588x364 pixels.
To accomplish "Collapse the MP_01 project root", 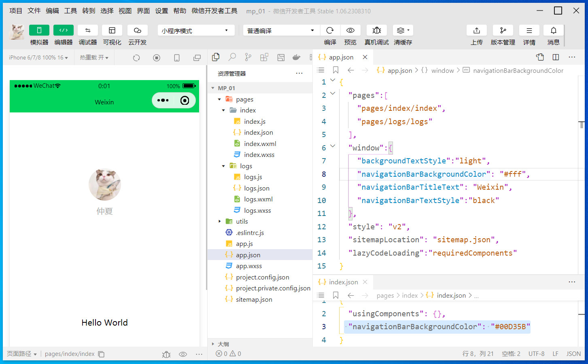I will [213, 88].
